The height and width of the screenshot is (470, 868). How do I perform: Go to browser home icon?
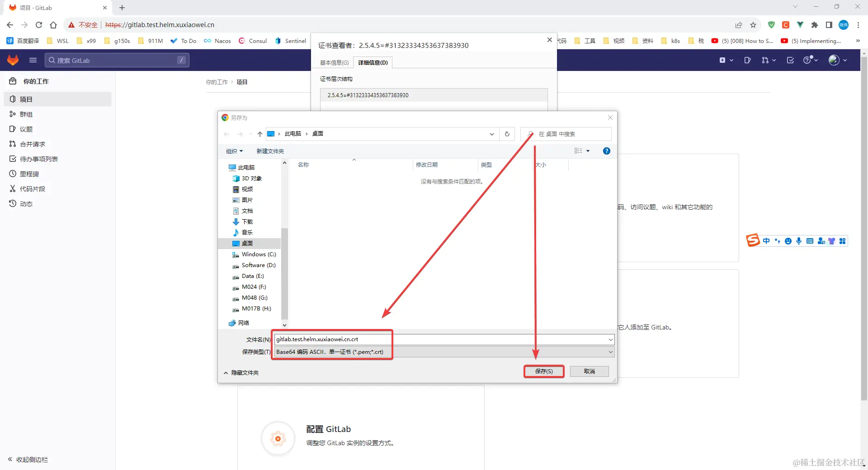(x=53, y=25)
